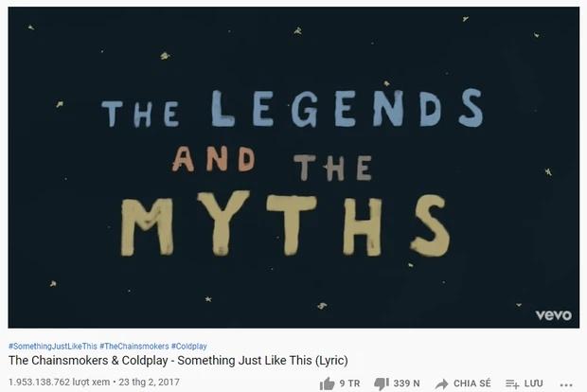This screenshot has width=587, height=392.
Task: Click the LEGENDS lyric word in the video
Action: coord(347,108)
